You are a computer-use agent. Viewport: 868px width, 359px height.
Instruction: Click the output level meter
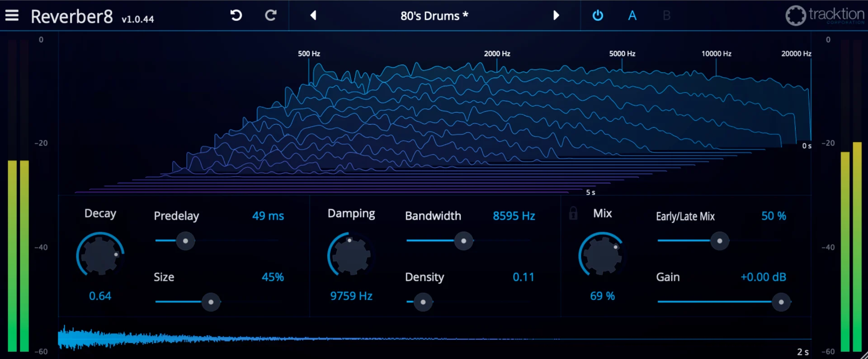[x=851, y=195]
